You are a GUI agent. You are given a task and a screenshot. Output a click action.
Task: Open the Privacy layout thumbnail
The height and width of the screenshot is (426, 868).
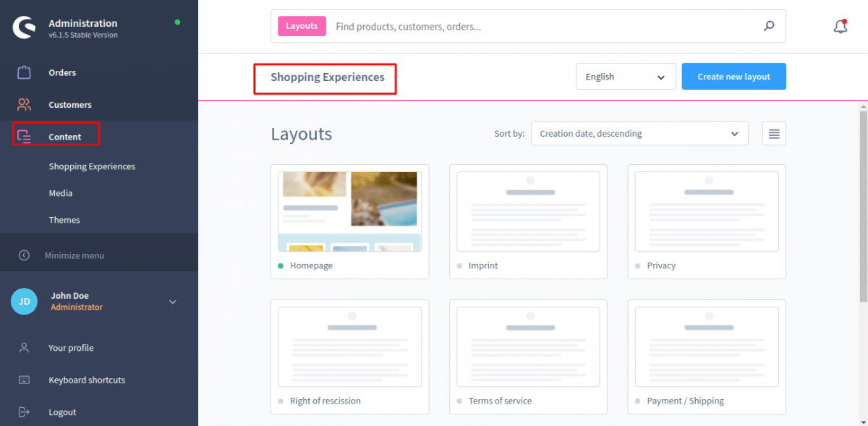point(707,211)
